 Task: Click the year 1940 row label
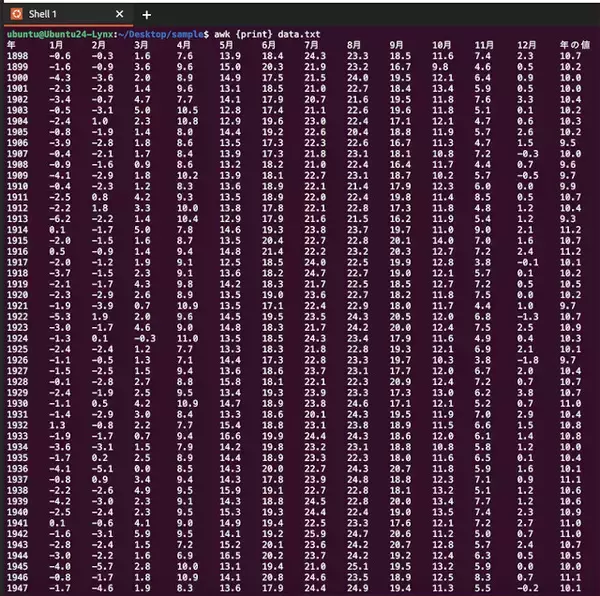[x=18, y=512]
